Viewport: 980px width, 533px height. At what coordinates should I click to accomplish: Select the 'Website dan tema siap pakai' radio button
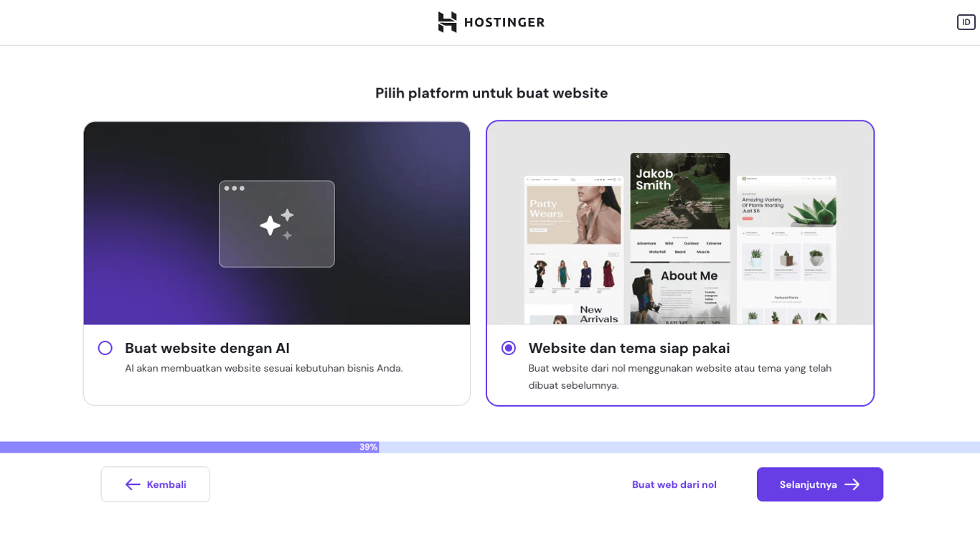pos(509,348)
